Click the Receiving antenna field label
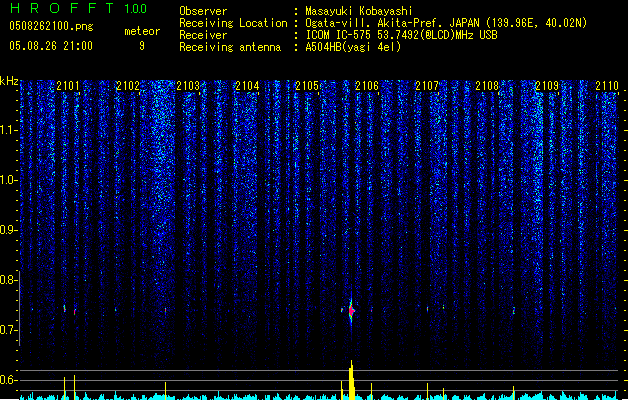The height and width of the screenshot is (400, 629). [x=230, y=47]
